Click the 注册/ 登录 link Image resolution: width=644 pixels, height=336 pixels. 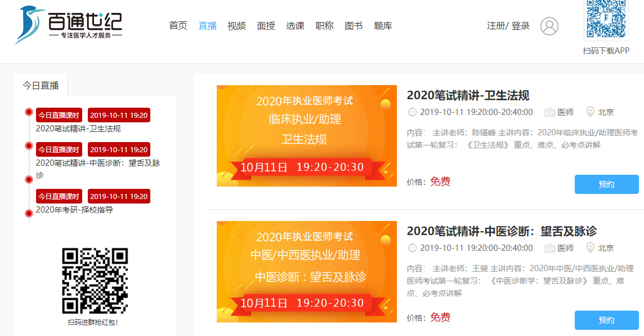click(508, 26)
